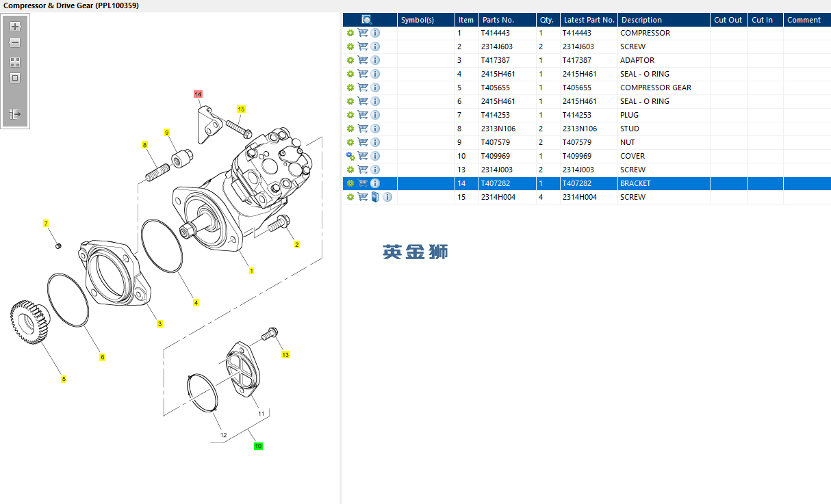
Task: Select callout 7 plug label
Action: [x=46, y=224]
